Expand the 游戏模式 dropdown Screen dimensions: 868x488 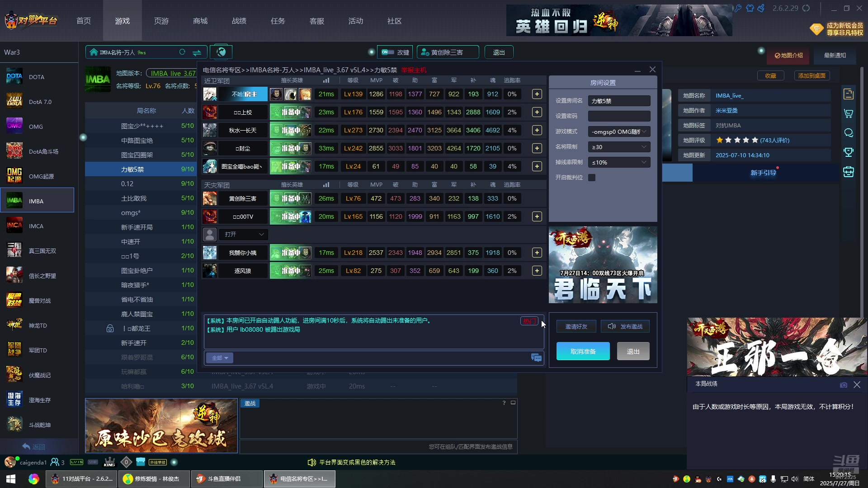619,131
